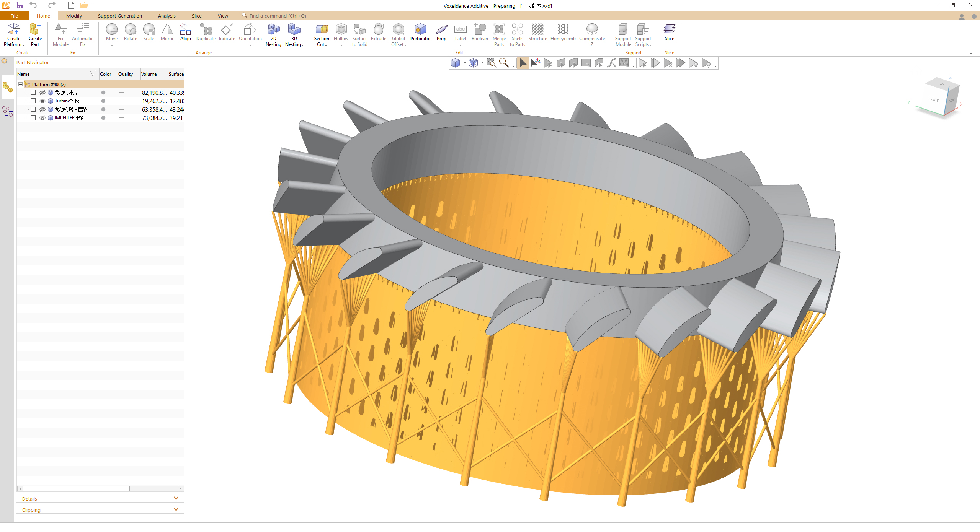980x532 pixels.
Task: Open the 2D Nesting tool
Action: (273, 30)
